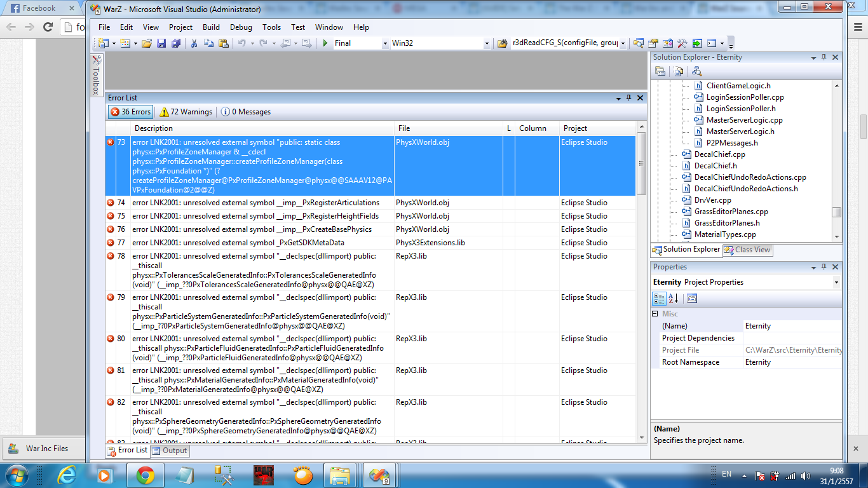868x488 pixels.
Task: Pin the Error List panel (auto hide)
Action: click(629, 98)
